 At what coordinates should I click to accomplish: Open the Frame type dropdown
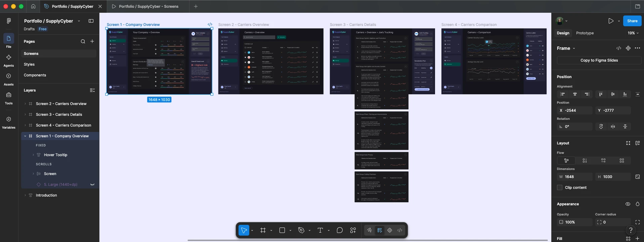tap(566, 48)
